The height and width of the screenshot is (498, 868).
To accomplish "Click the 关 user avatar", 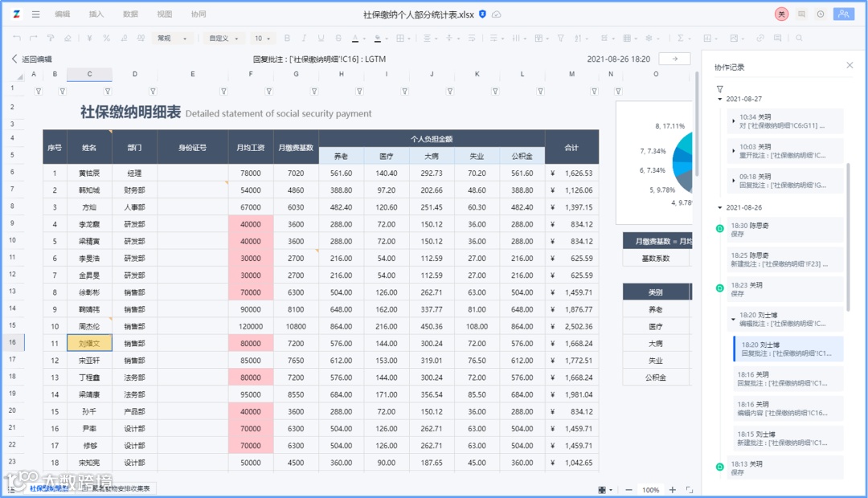I will click(782, 14).
